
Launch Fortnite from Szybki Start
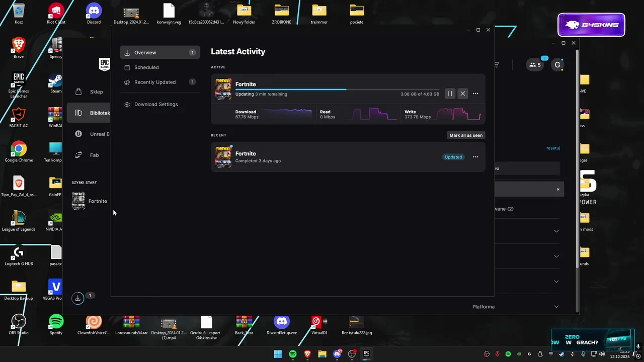point(90,201)
